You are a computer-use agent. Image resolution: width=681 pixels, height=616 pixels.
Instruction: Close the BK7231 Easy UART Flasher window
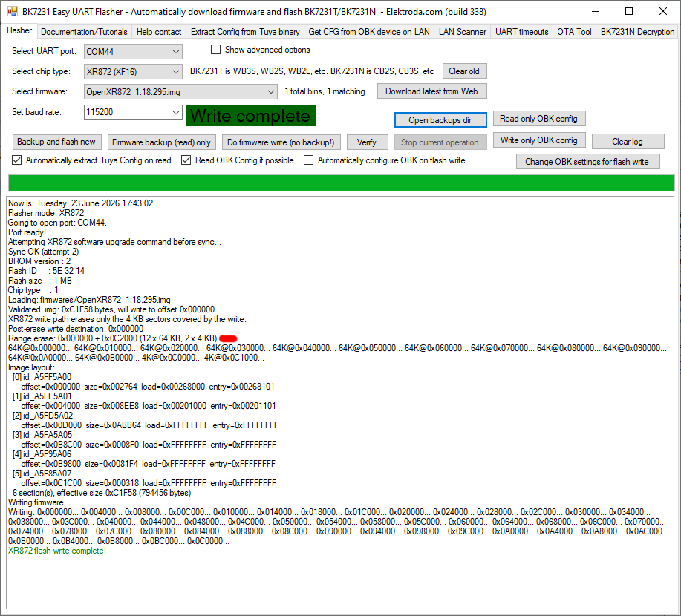click(x=662, y=12)
